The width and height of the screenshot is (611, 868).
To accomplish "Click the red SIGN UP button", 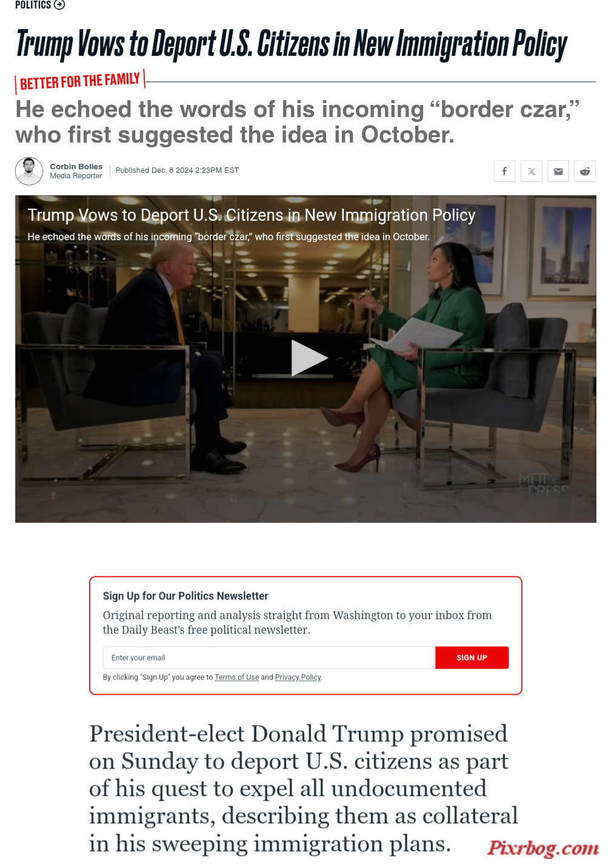I will 472,658.
